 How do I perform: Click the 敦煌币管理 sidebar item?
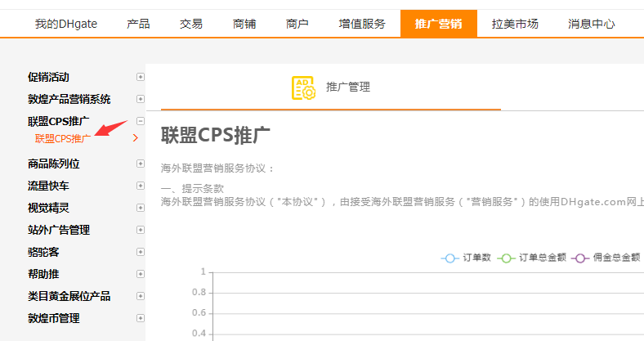tap(53, 318)
